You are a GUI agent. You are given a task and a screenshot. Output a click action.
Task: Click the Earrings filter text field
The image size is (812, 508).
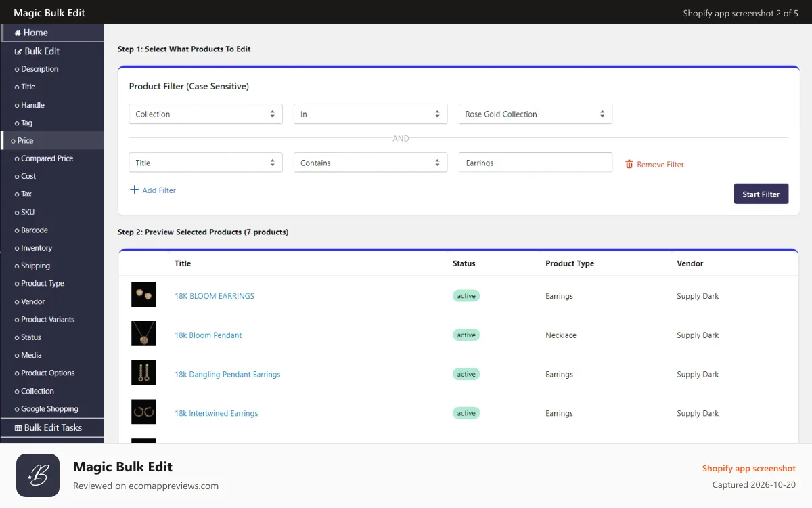(x=535, y=163)
